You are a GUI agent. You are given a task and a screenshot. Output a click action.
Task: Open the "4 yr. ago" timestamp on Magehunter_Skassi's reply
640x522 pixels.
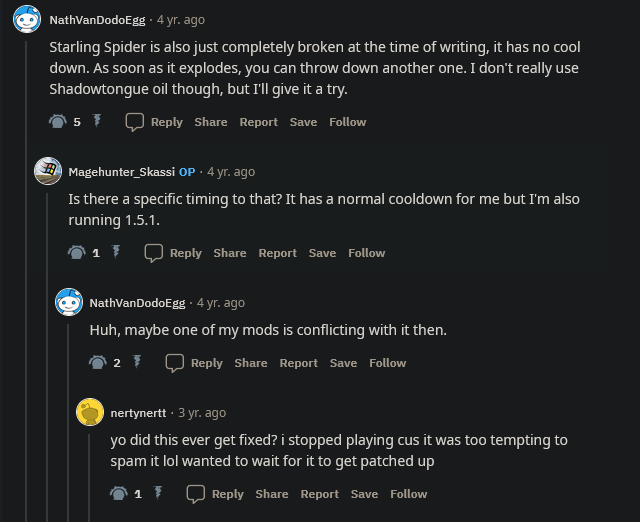(231, 171)
